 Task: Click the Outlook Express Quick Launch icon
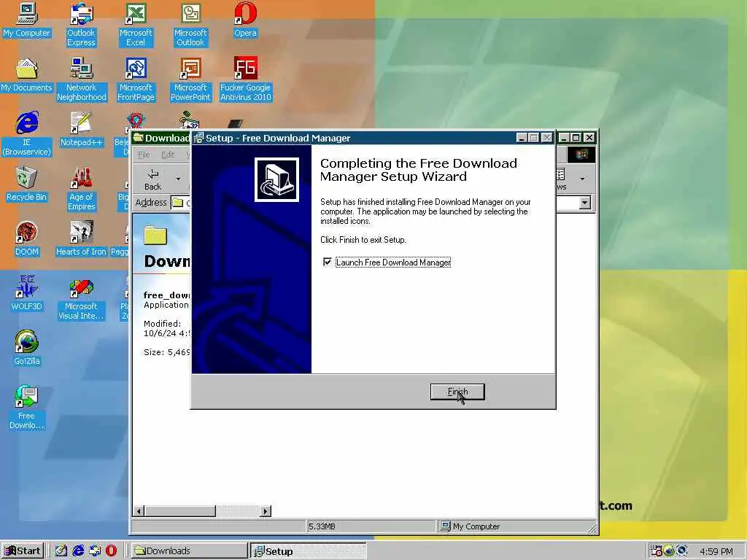point(95,551)
